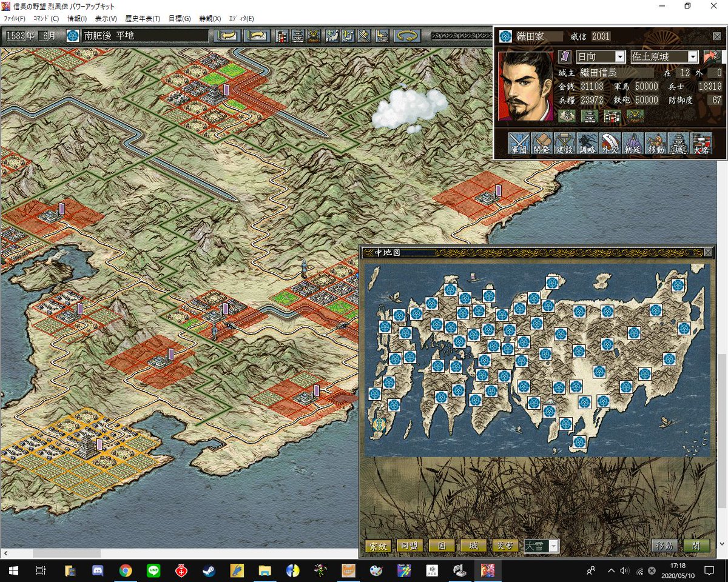Close the 中地図 window
This screenshot has height=582, width=728.
[x=708, y=252]
